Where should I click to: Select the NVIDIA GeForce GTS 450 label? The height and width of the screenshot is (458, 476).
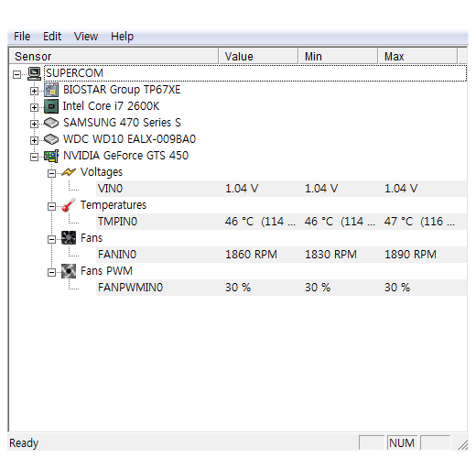coord(125,156)
